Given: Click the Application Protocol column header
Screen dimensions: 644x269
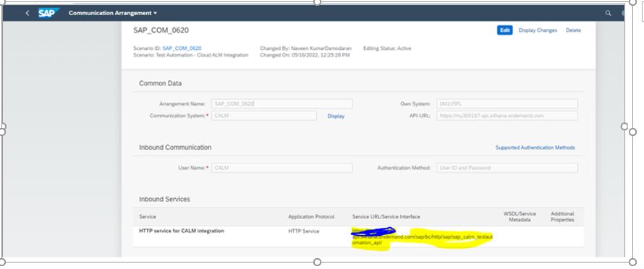Looking at the screenshot, I should click(x=311, y=217).
